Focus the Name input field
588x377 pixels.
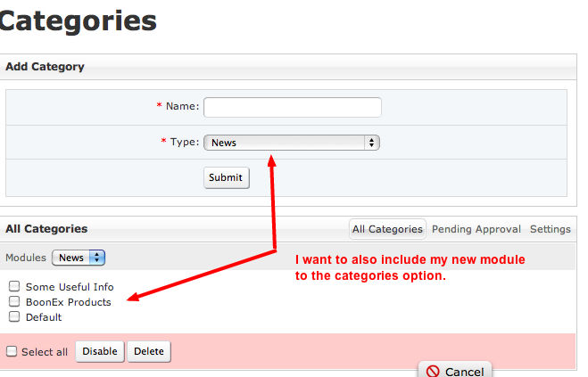292,107
